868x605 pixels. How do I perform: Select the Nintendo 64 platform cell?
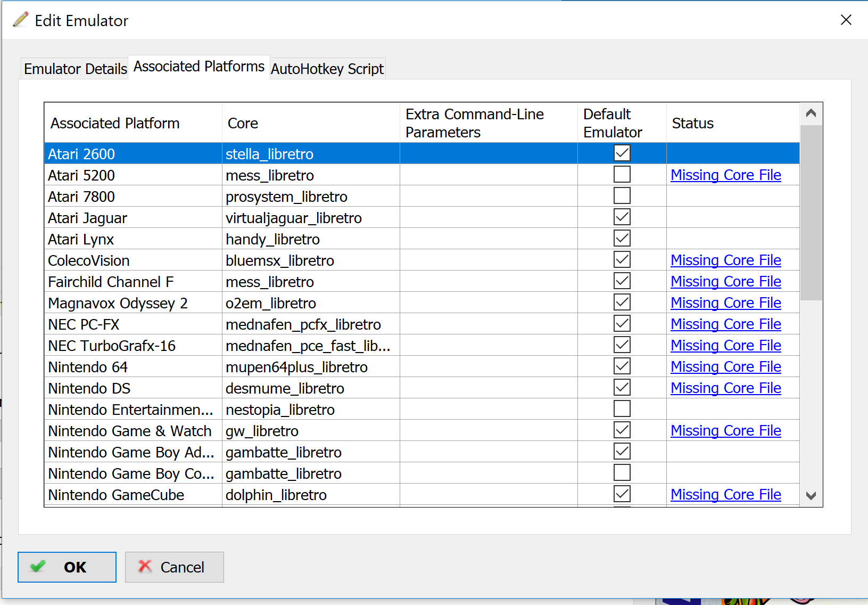133,367
